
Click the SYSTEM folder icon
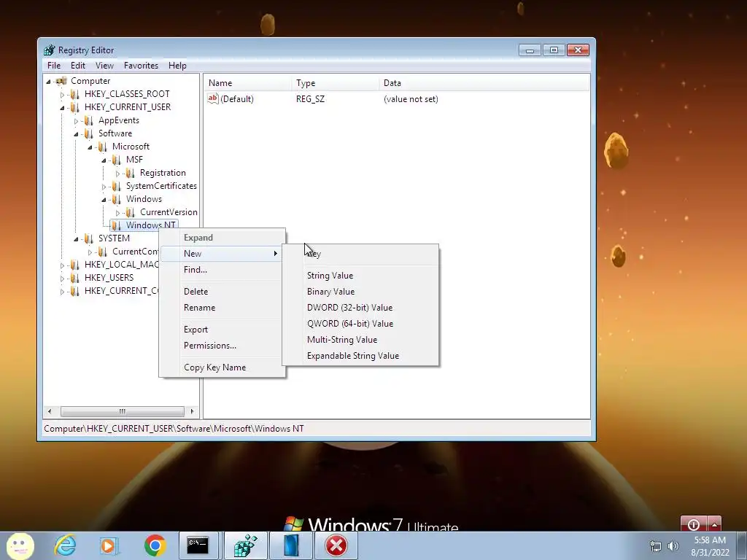coord(88,238)
